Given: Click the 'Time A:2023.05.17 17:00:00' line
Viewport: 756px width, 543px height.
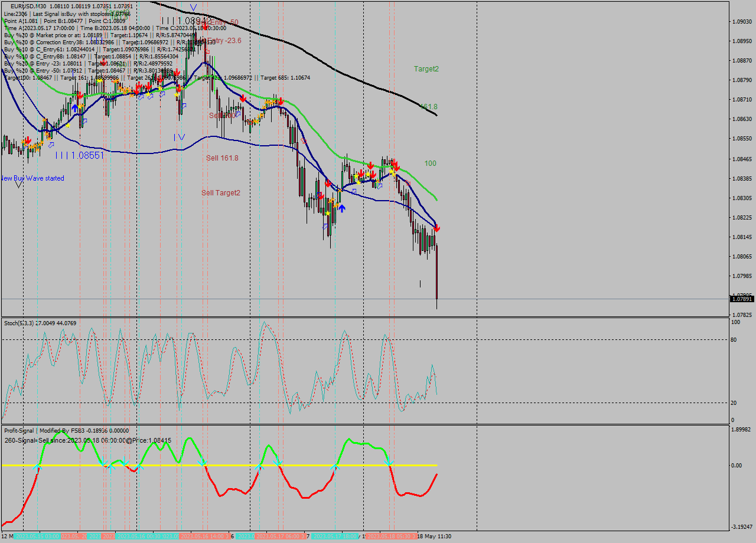Looking at the screenshot, I should point(115,28).
